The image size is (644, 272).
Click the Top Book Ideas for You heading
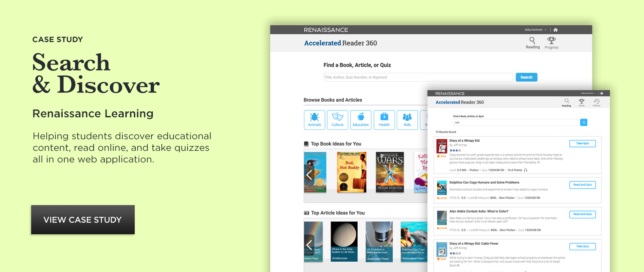tap(336, 144)
